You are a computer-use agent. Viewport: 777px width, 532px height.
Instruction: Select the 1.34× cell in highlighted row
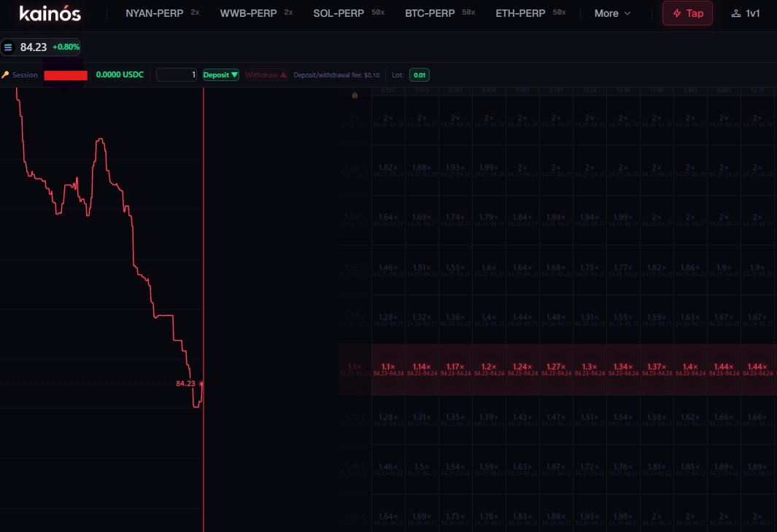623,369
